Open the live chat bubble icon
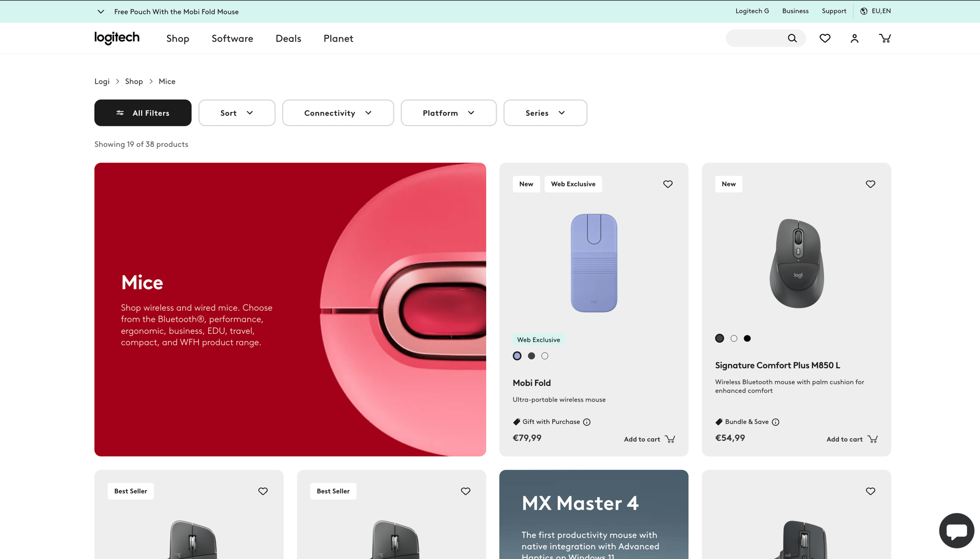Viewport: 980px width, 559px height. tap(957, 530)
